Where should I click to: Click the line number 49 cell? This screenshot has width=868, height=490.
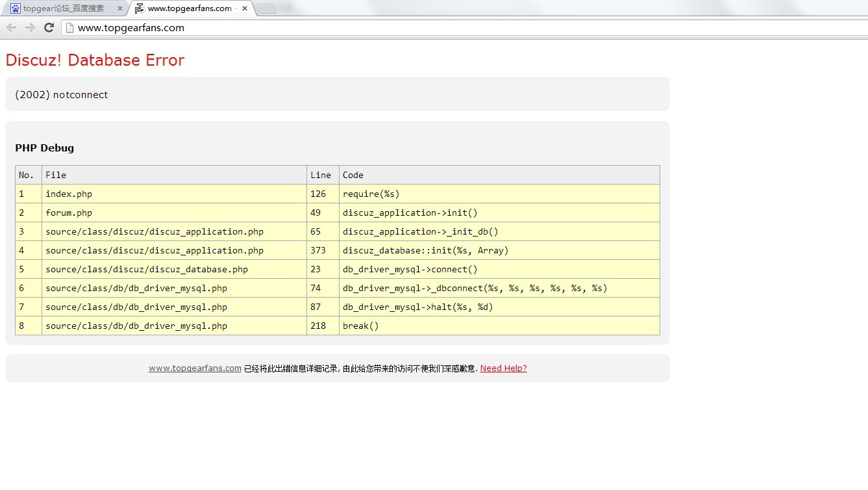pos(323,213)
